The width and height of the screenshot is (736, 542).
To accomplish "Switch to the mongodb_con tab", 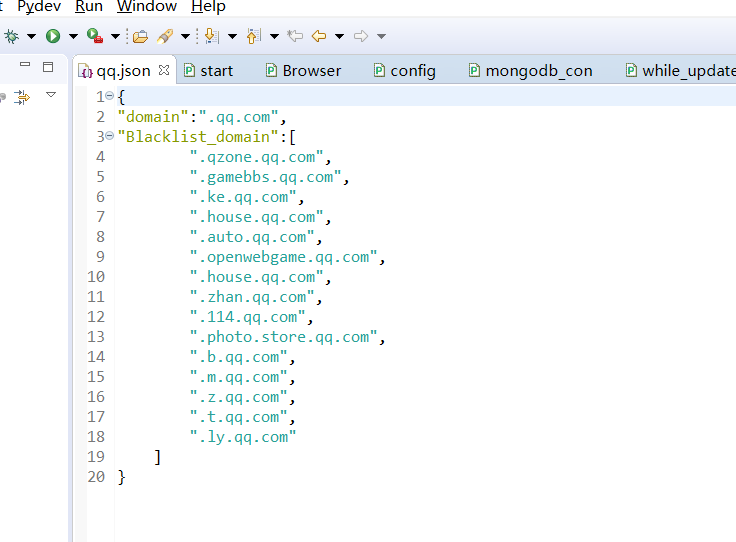I will [x=530, y=71].
